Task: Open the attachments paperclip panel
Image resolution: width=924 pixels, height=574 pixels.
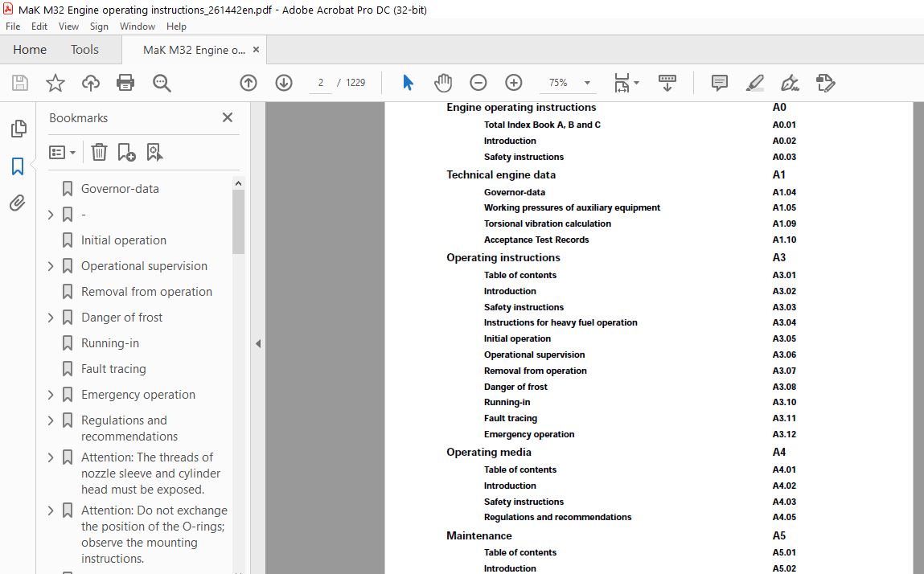Action: pos(18,203)
